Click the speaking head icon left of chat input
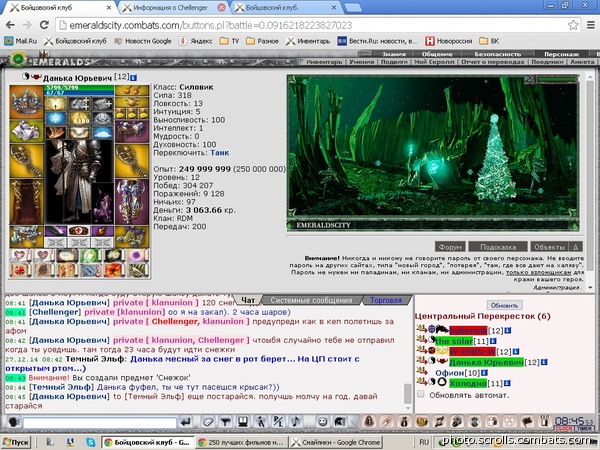The image size is (600, 450). [14, 422]
